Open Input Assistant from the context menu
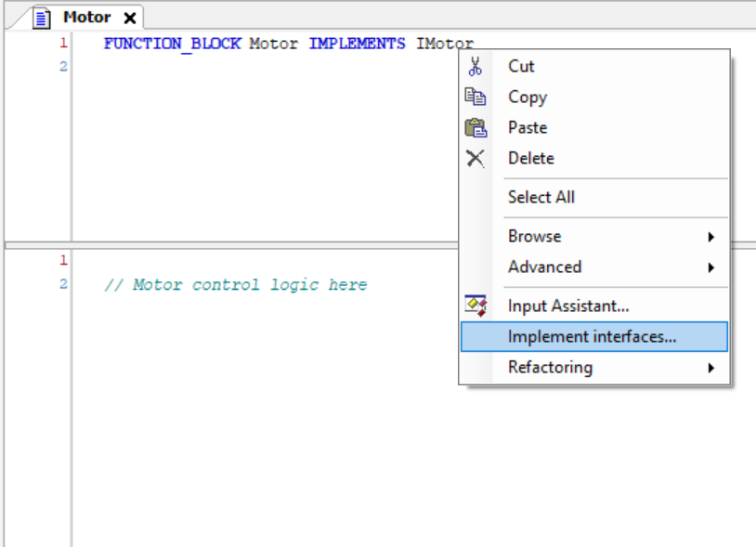 (x=594, y=306)
